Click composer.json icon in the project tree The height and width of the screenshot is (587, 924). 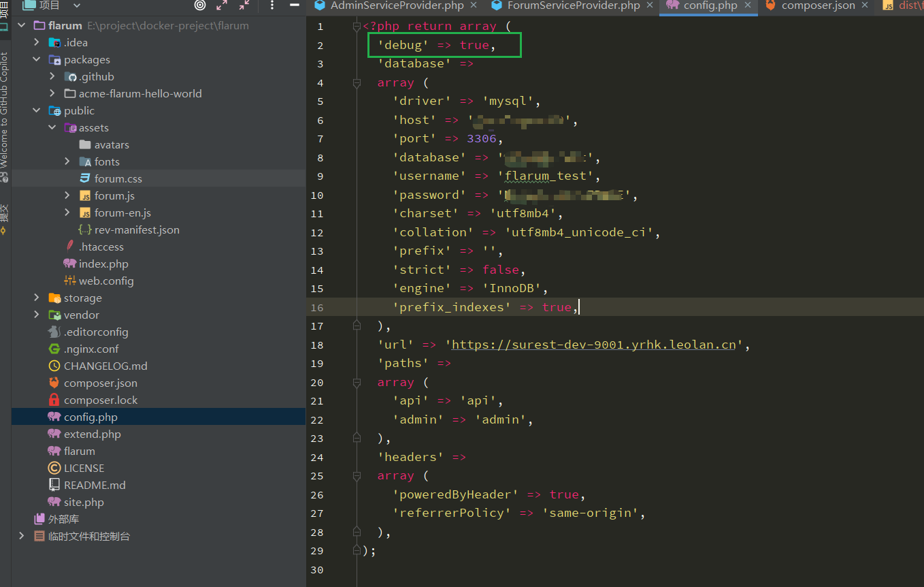pos(54,383)
